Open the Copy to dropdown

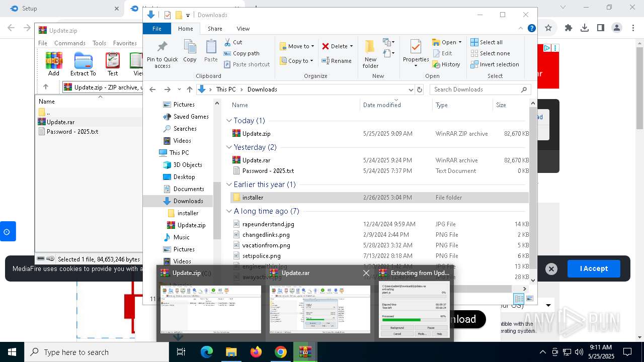296,61
